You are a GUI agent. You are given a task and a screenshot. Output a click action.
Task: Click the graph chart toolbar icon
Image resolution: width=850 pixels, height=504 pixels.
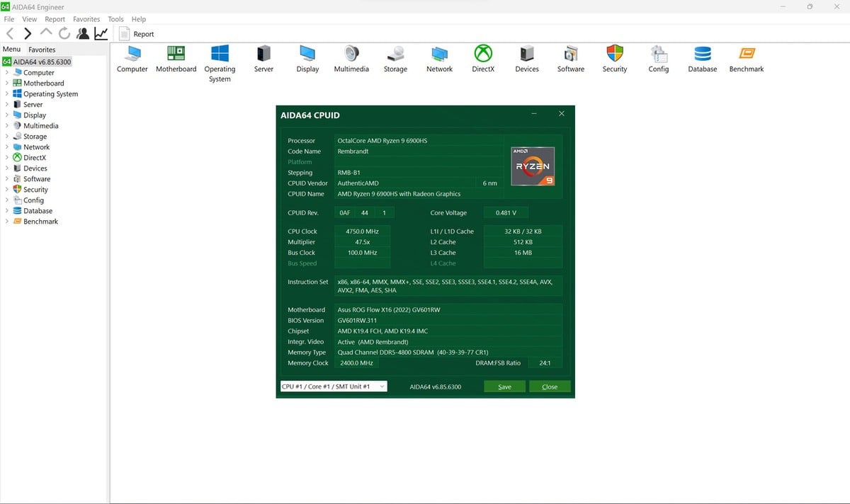101,33
